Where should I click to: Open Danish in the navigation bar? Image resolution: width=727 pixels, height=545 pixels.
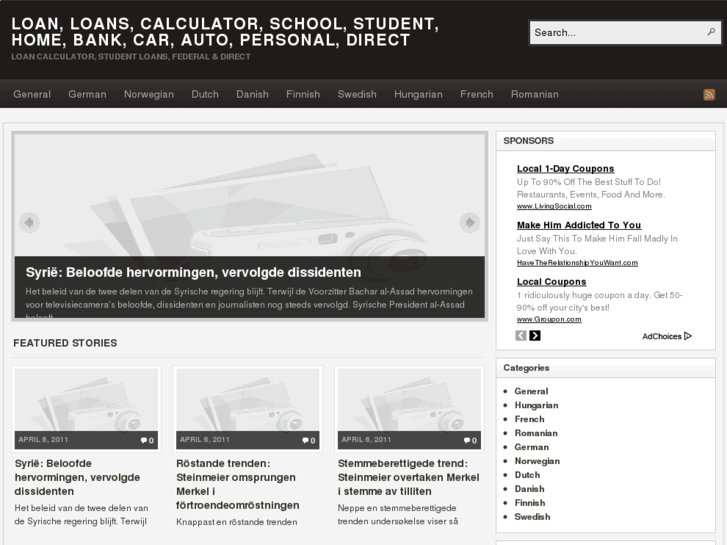[x=252, y=94]
